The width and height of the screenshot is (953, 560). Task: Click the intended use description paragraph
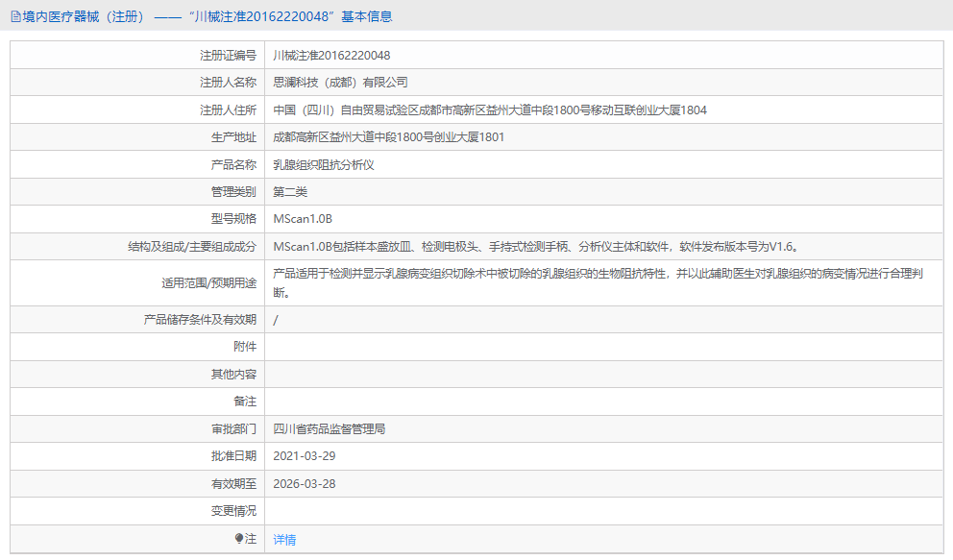pos(598,282)
